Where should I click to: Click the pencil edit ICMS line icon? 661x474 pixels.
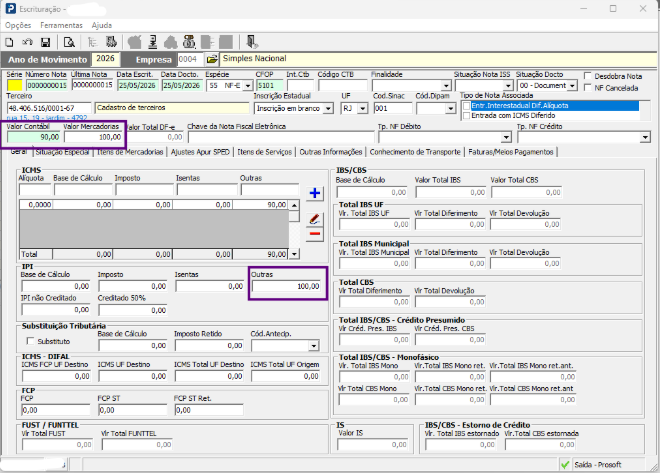point(314,219)
